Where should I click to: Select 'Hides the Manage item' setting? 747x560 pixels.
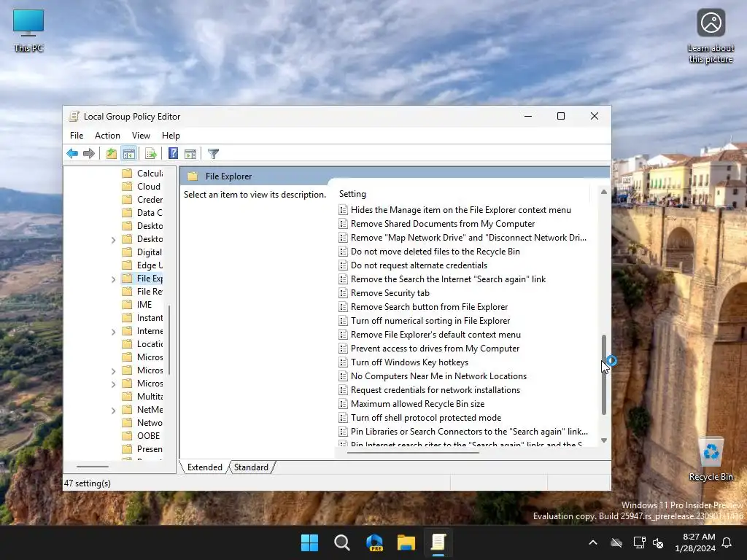tap(461, 210)
